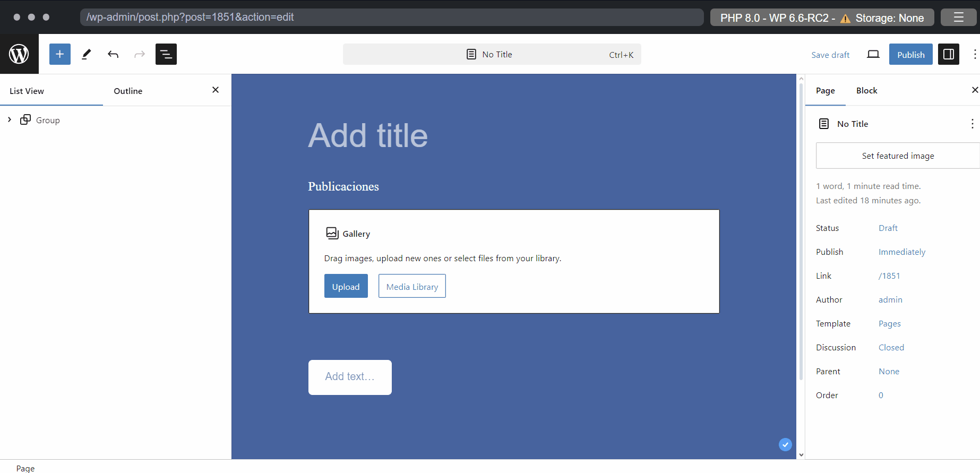Click the Publish button

(910, 54)
